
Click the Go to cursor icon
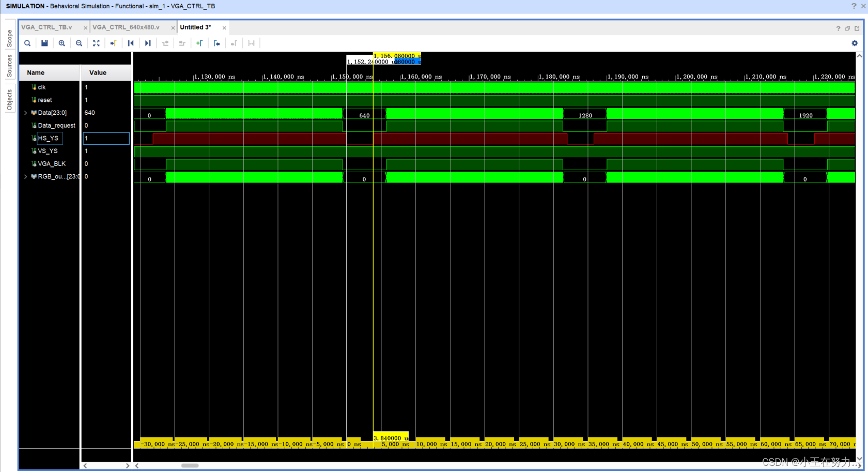(x=113, y=43)
